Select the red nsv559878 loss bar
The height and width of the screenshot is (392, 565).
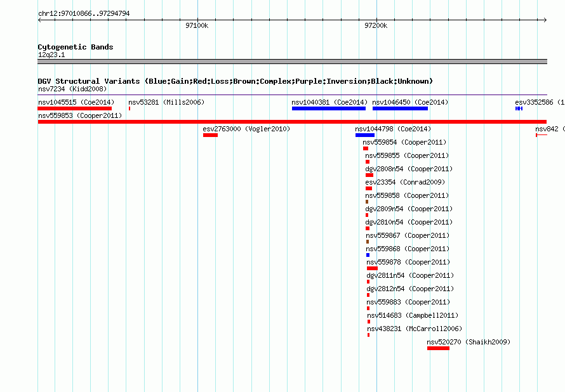coord(372,268)
